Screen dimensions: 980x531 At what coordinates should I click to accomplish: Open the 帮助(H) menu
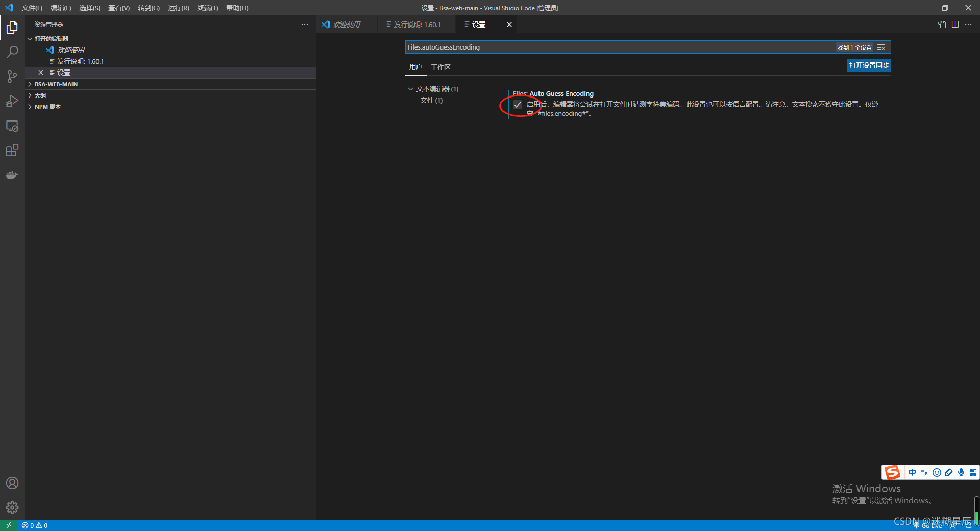[237, 8]
